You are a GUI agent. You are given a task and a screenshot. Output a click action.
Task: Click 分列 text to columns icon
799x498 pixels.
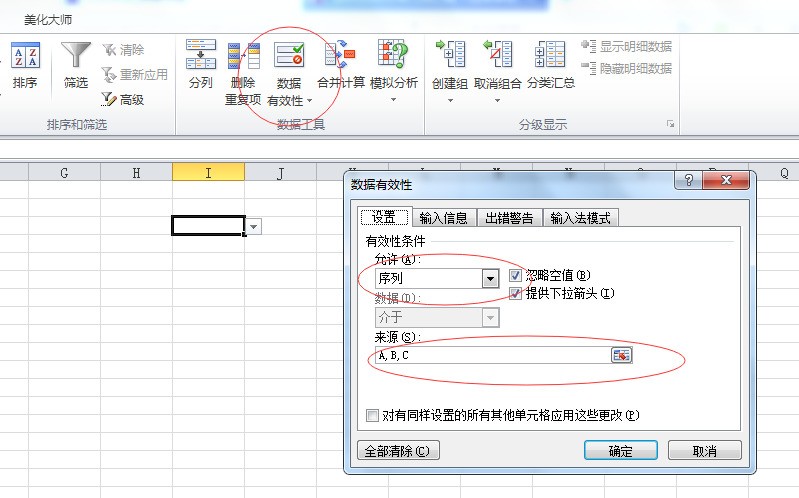(201, 55)
